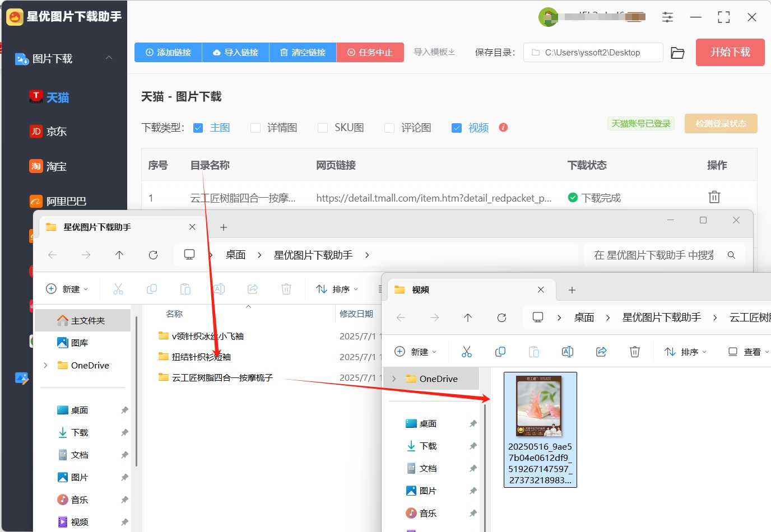Viewport: 771px width, 532px height.
Task: Delete row 1 with the trash icon
Action: [x=714, y=197]
